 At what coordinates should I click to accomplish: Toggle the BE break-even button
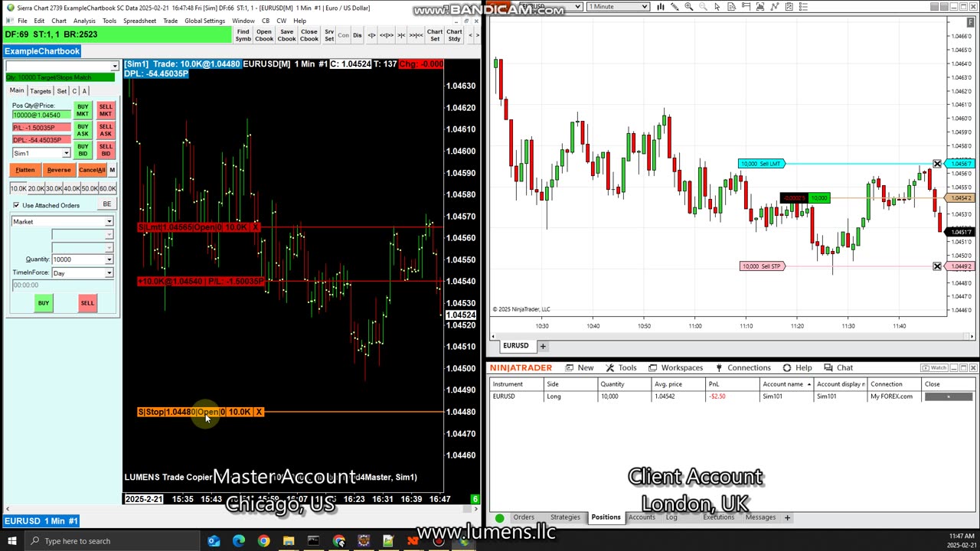click(x=106, y=204)
